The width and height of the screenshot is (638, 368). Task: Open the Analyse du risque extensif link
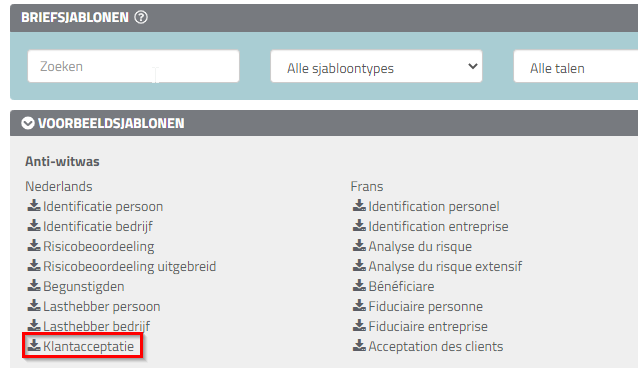click(x=445, y=267)
